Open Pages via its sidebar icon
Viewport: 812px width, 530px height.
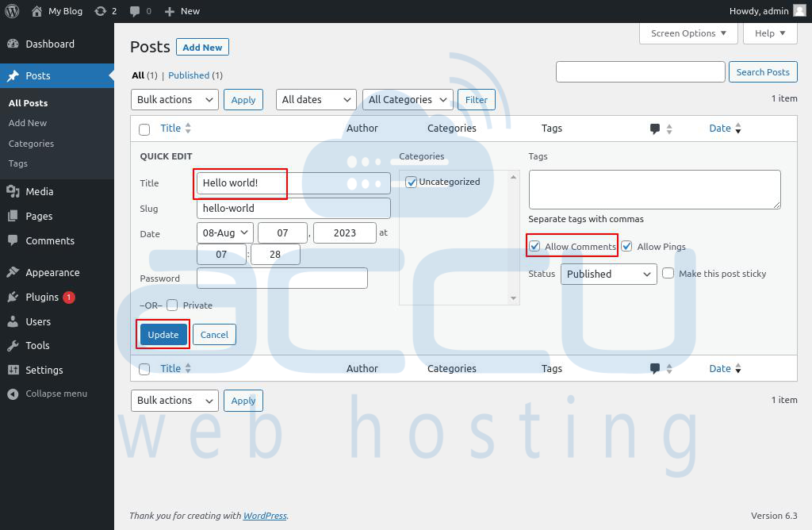pyautogui.click(x=13, y=216)
